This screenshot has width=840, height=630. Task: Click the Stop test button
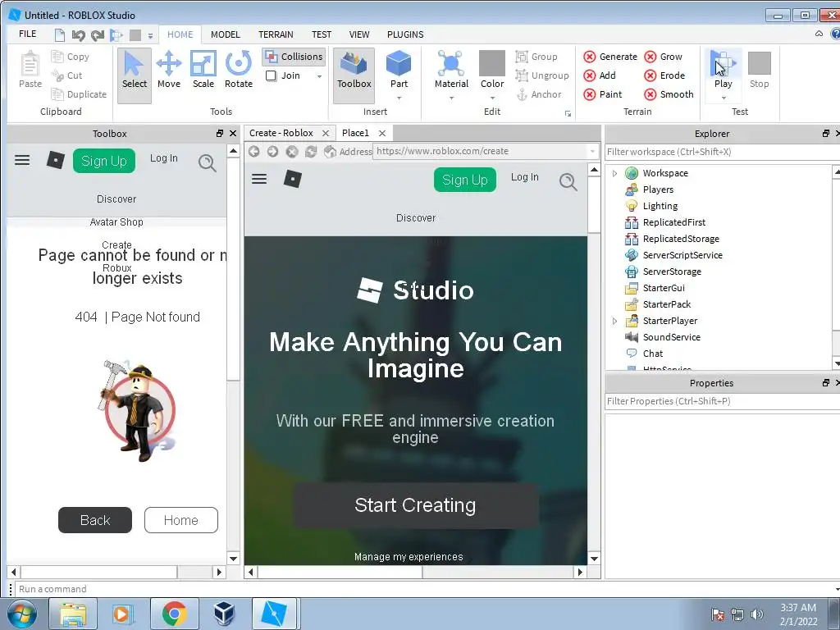pos(759,71)
